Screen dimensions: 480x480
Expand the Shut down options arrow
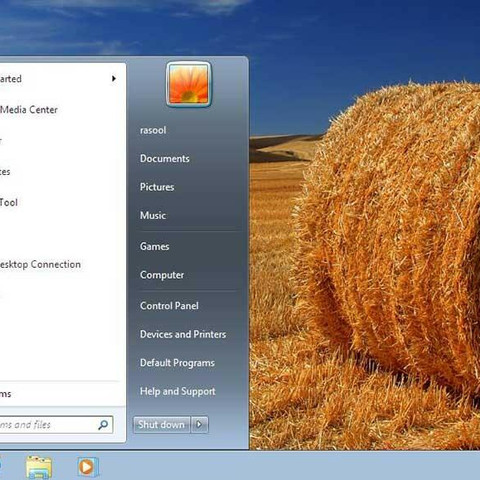click(199, 424)
